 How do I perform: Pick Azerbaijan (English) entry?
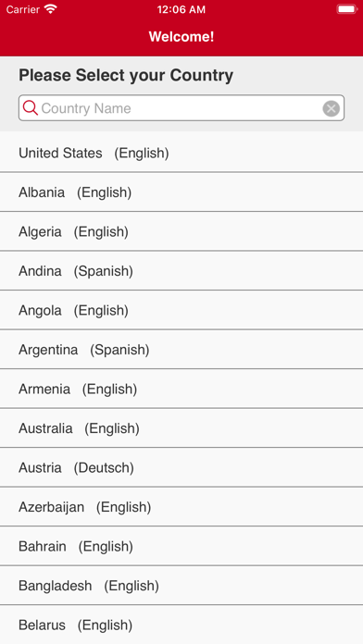click(181, 507)
